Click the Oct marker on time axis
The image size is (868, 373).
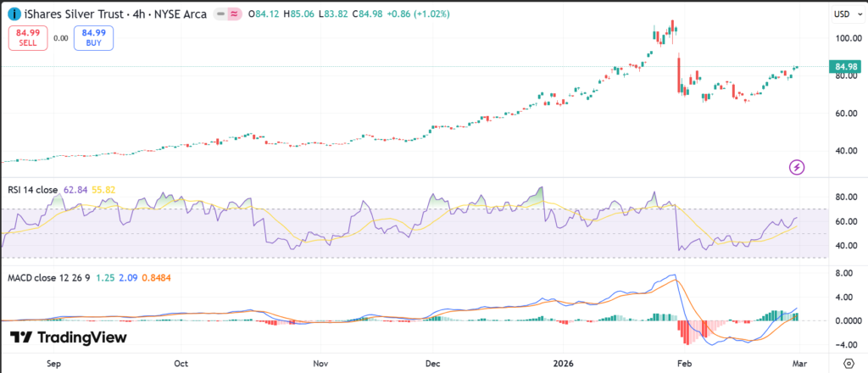pos(181,362)
